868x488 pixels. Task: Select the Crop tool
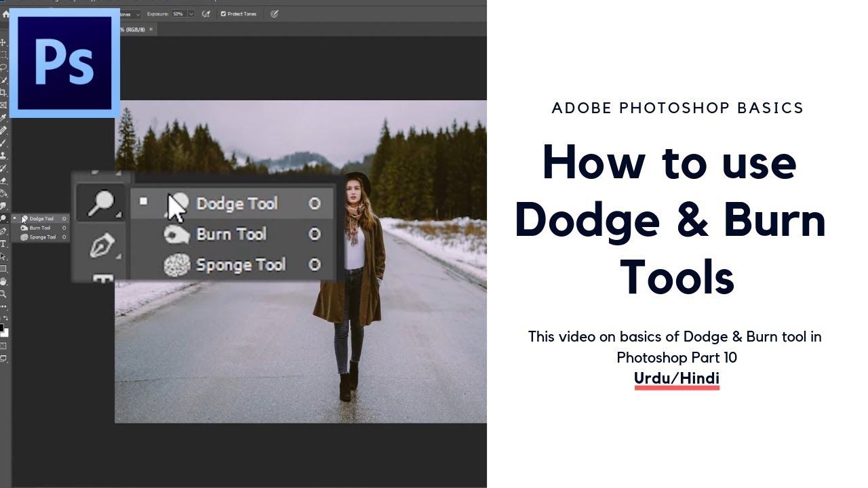coord(3,92)
